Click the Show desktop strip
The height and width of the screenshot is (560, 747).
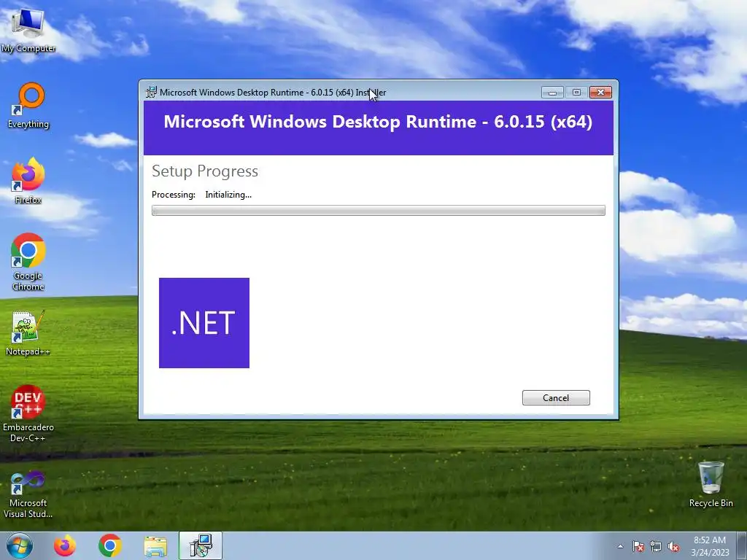tap(742, 545)
